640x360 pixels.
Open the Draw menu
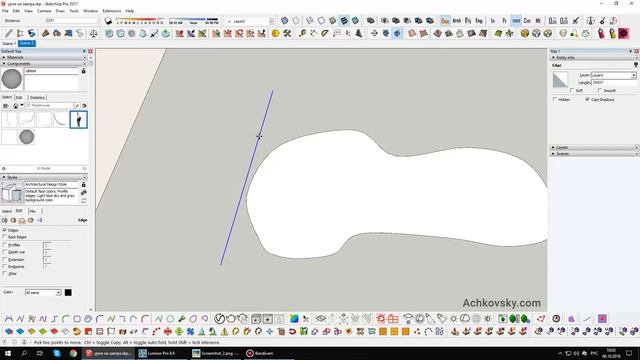click(x=60, y=11)
